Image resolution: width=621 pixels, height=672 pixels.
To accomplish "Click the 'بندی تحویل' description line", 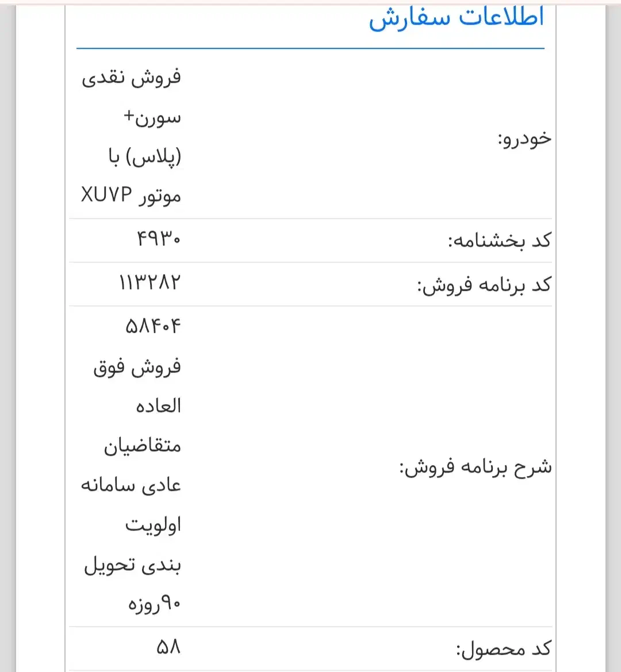I will [x=132, y=565].
